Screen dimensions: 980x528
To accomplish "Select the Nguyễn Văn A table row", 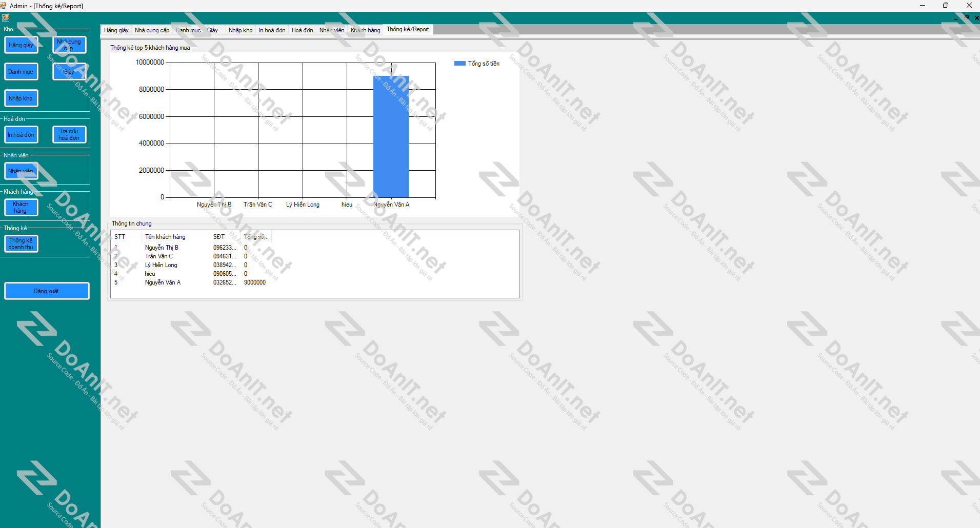I will click(315, 282).
